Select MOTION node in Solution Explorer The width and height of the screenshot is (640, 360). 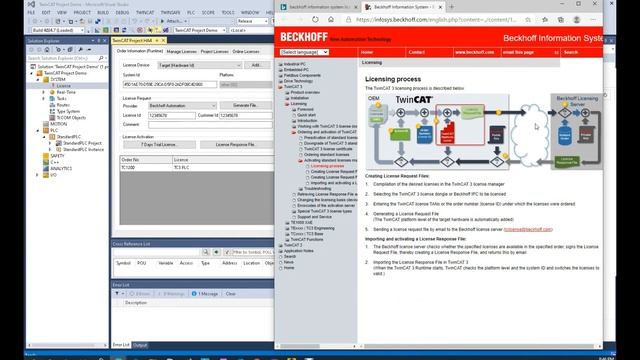coord(58,124)
